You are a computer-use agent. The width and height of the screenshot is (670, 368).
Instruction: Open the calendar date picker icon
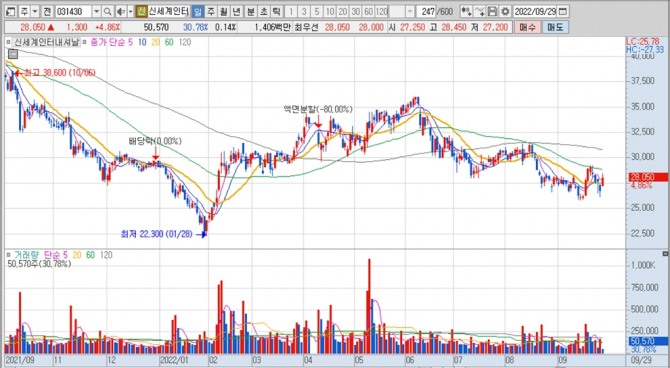563,12
